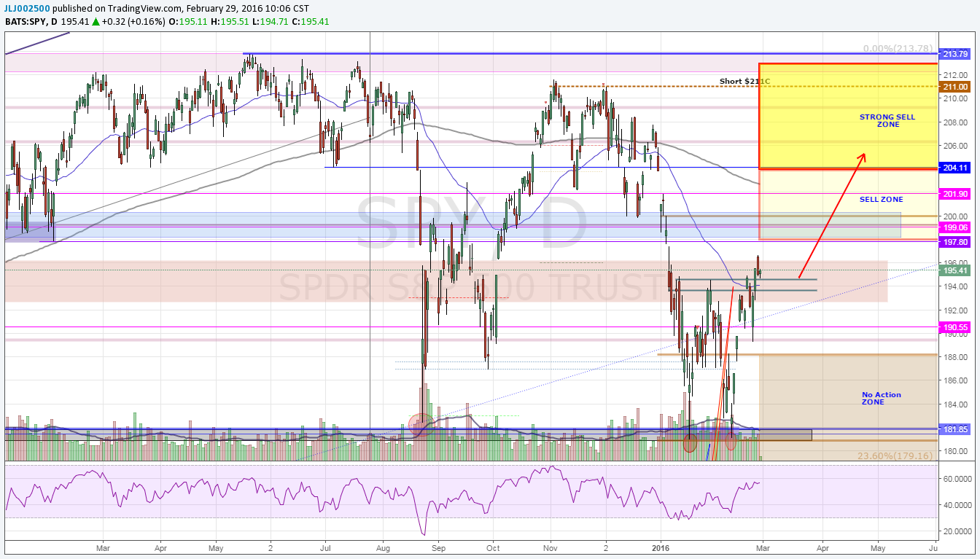Click the Aug label on the time axis
This screenshot has height=559, width=980.
[382, 547]
